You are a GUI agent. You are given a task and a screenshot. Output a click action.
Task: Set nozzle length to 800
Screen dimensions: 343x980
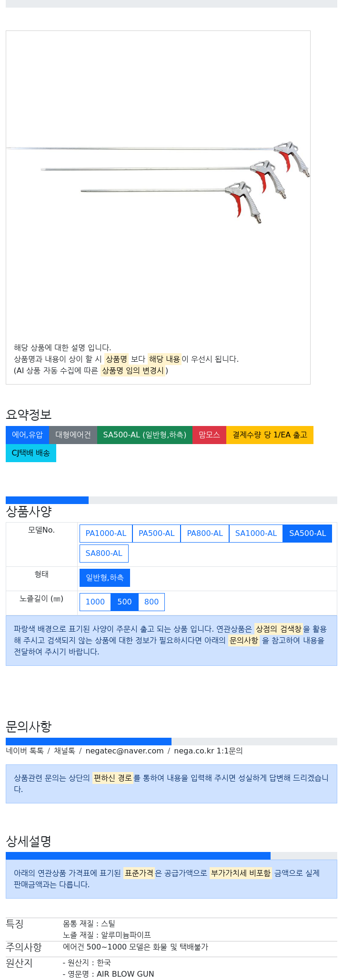click(151, 602)
